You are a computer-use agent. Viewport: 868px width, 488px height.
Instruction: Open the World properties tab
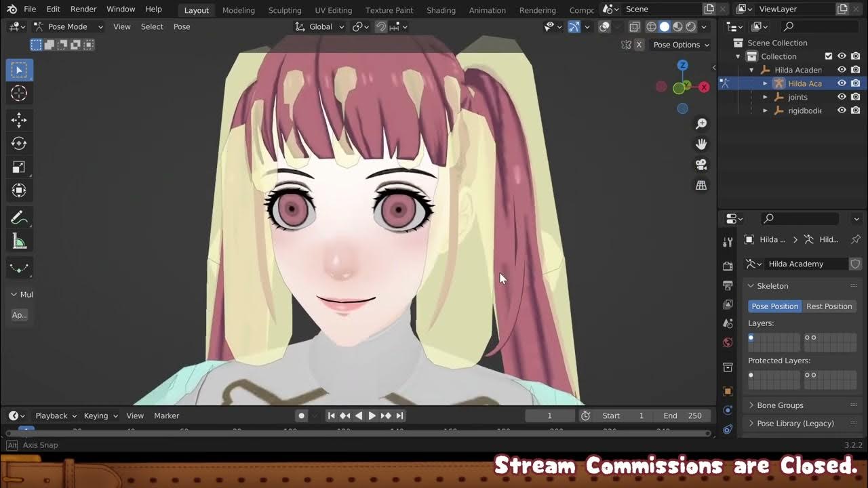[728, 342]
